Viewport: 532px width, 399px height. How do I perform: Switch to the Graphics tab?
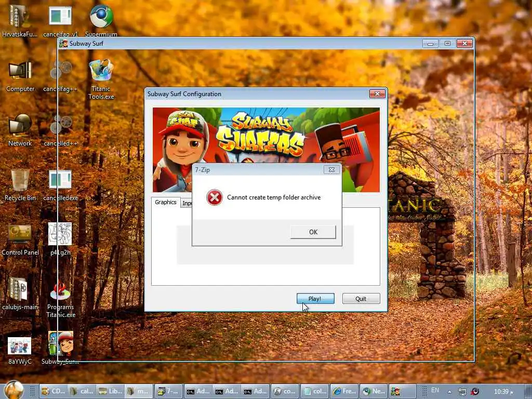click(166, 202)
